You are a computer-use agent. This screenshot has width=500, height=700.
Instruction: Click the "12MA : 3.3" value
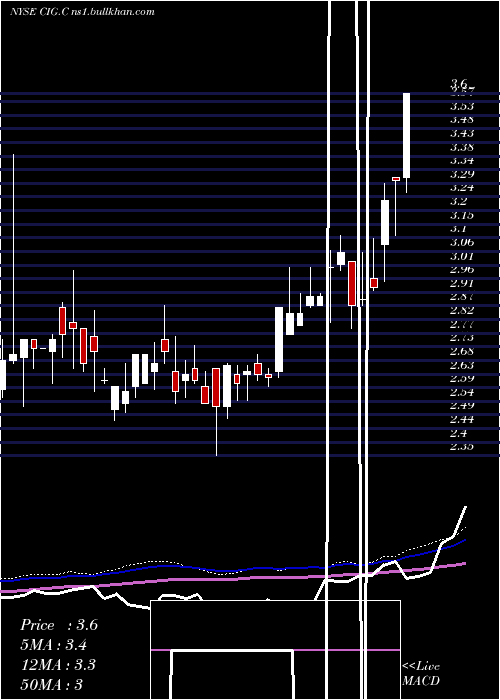coord(58,665)
